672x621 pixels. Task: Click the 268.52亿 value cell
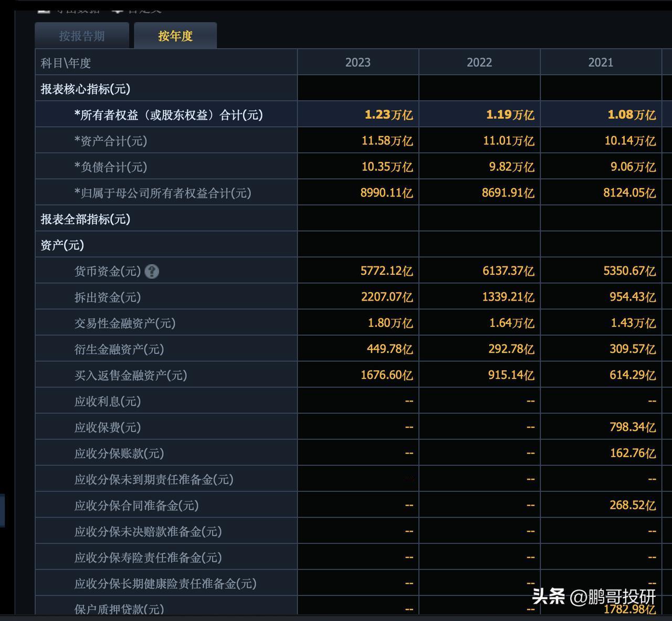[x=633, y=505]
